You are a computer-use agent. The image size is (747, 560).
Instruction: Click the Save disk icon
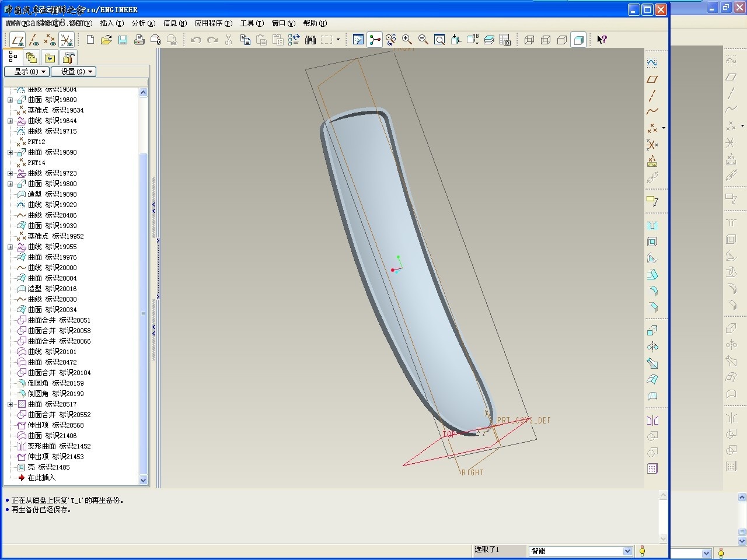tap(123, 40)
